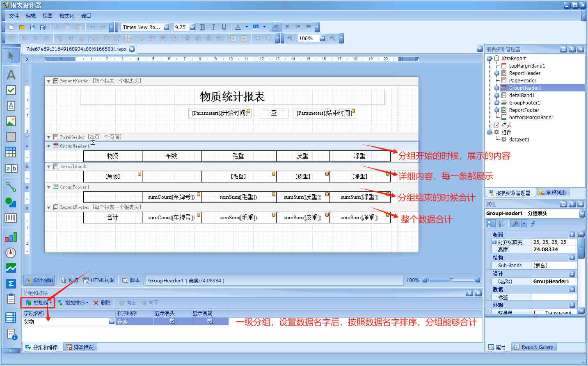Switch to the 预览 tab

pos(69,280)
